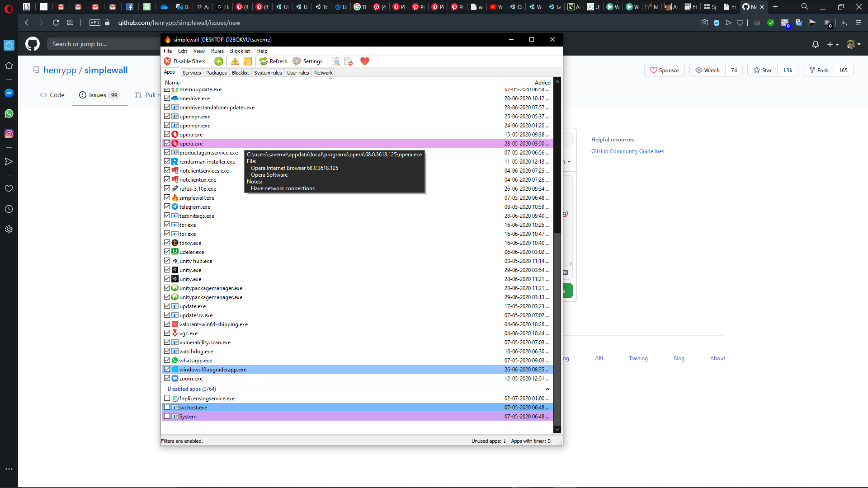The height and width of the screenshot is (488, 868).
Task: Click the Opera icon in the taskbar
Action: 9,9
